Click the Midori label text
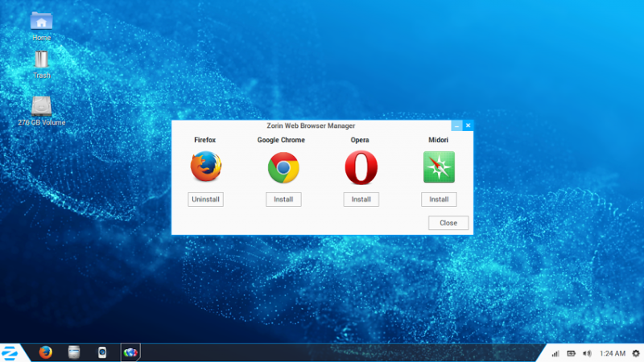This screenshot has height=362, width=644. [x=438, y=140]
